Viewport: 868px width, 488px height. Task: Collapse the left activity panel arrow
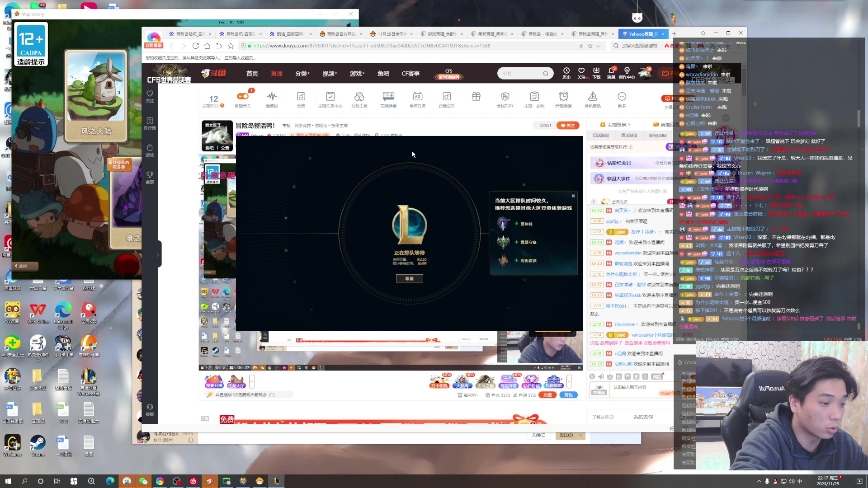[x=252, y=381]
